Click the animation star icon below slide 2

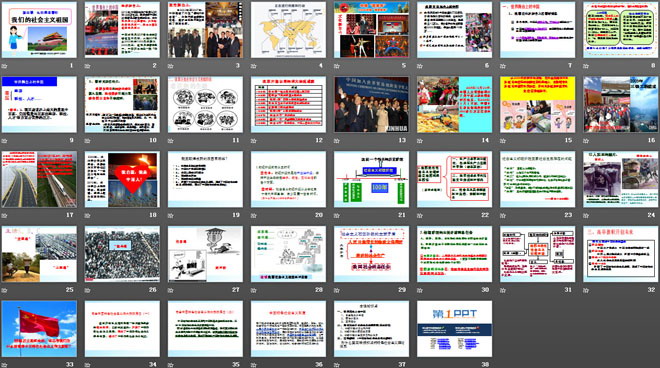coord(88,66)
